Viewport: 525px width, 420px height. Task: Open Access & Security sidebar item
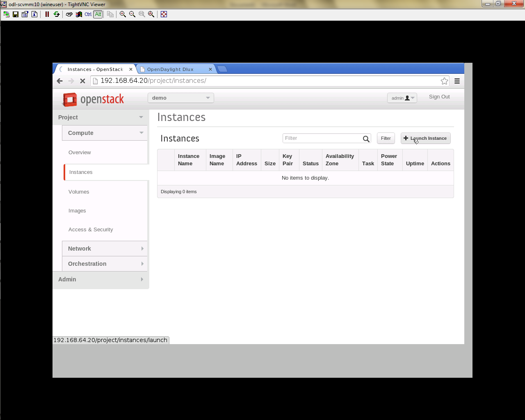[x=91, y=230]
